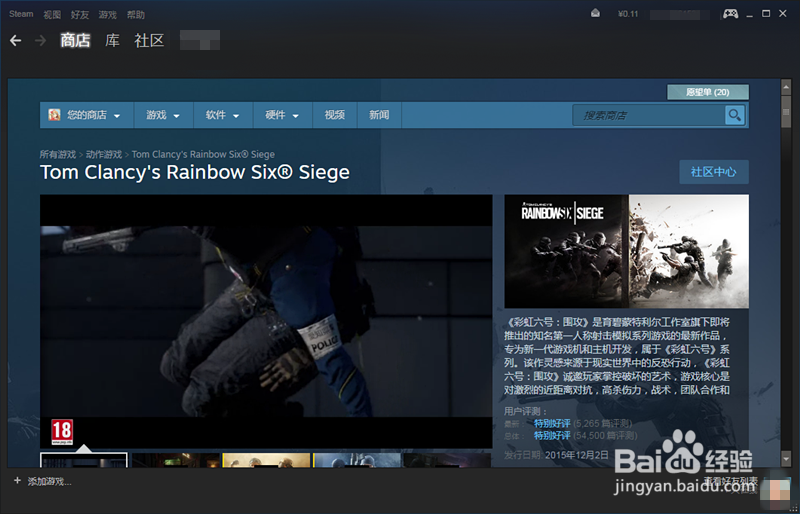Viewport: 800px width, 514px height.
Task: Click the 用户评测 label
Action: (526, 411)
